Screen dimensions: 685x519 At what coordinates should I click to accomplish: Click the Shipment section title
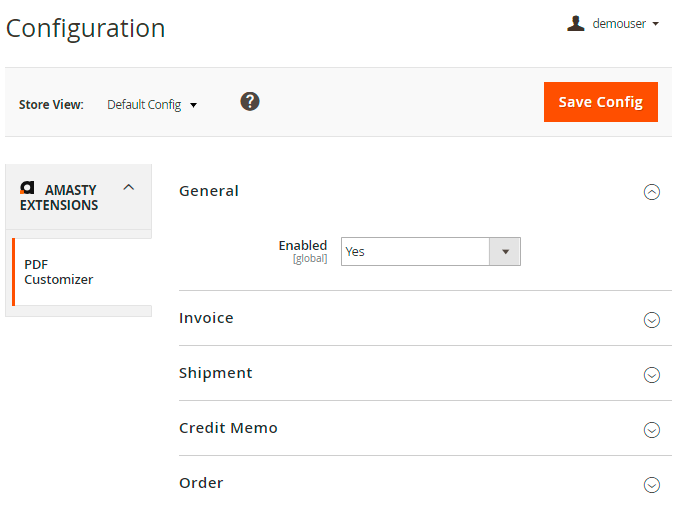[215, 373]
